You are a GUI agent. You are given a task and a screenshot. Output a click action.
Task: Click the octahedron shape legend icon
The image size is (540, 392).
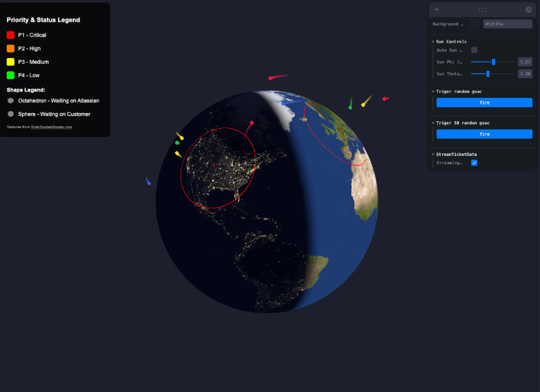coord(10,100)
